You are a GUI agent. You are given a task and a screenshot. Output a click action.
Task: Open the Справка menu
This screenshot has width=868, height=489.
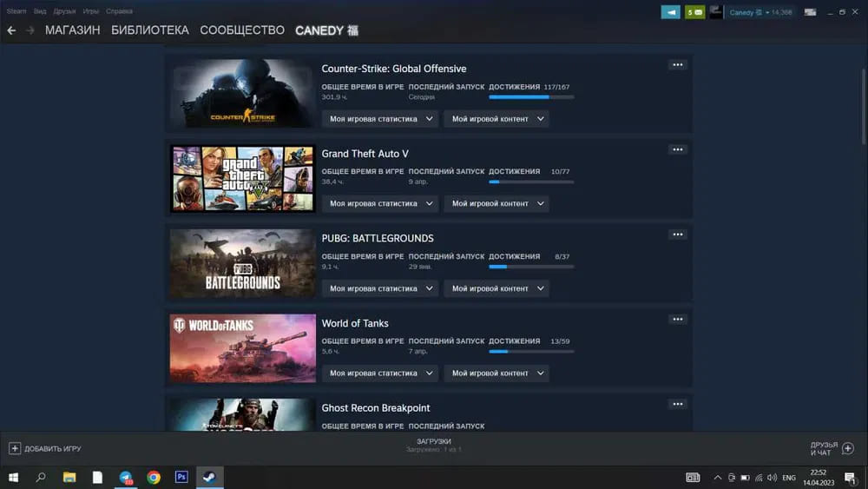[119, 11]
